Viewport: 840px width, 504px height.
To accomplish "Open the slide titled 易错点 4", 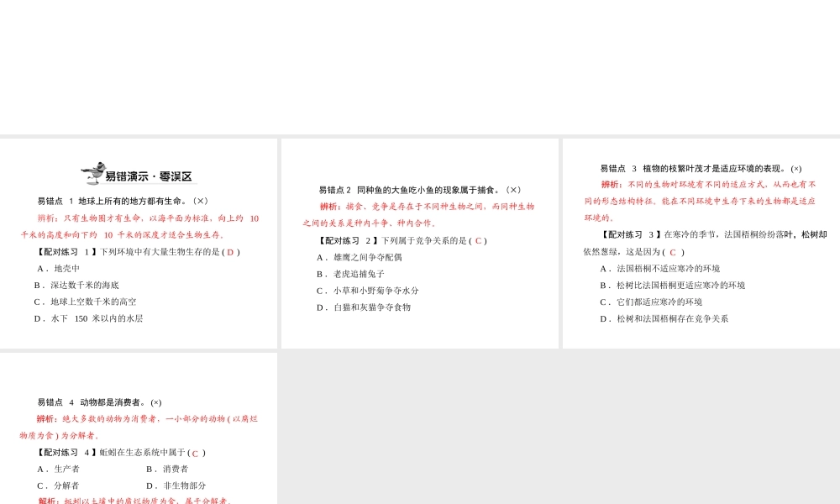I will coord(139,428).
